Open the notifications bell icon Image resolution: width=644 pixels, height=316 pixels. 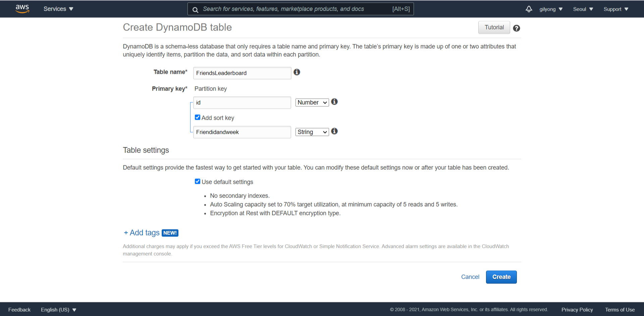point(529,9)
